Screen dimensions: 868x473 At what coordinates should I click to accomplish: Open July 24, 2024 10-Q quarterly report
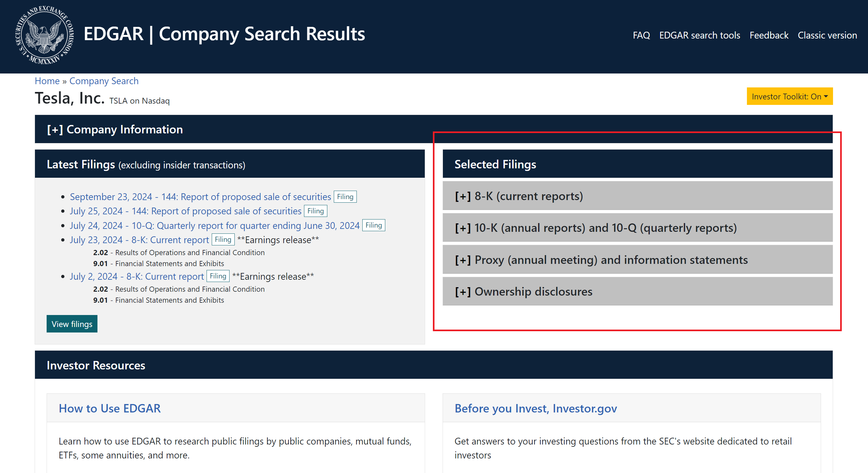tap(214, 225)
